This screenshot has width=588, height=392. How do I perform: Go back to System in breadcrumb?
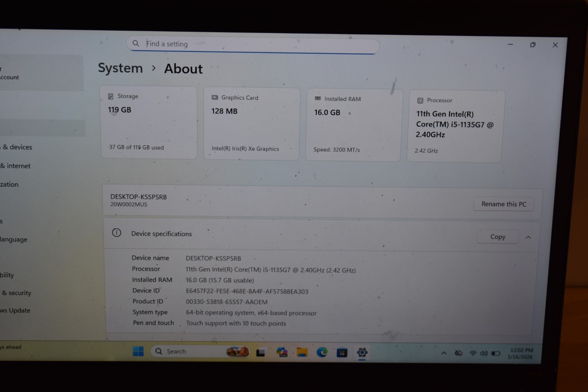point(120,68)
